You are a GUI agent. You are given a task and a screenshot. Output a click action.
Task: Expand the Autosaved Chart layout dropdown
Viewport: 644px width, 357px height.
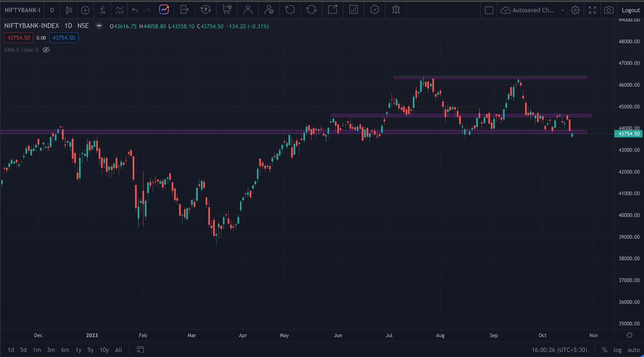[562, 10]
